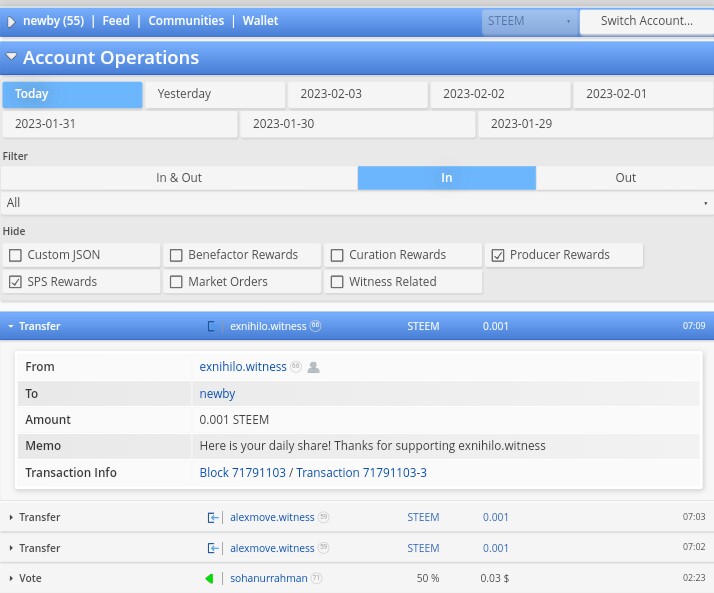Viewport: 714px width, 593px height.
Task: Open the Transaction 71791103-3 link
Action: [362, 473]
